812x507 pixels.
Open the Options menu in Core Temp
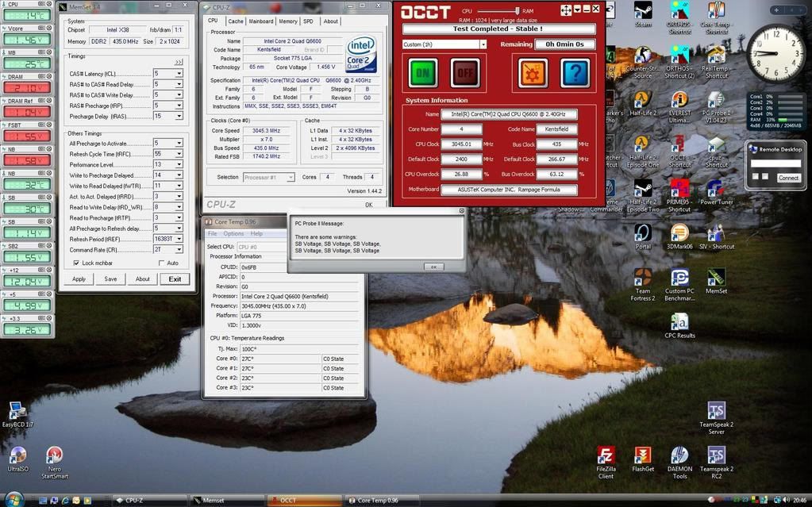[x=233, y=233]
